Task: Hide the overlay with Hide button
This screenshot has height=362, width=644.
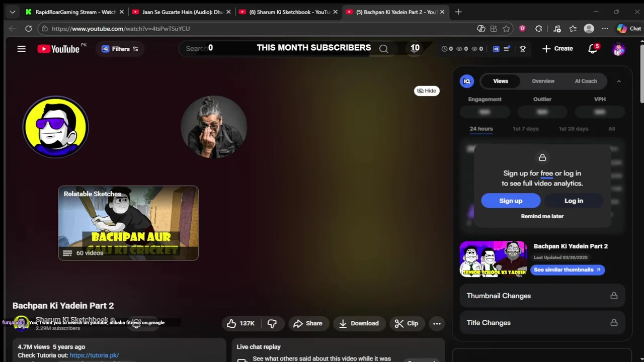Action: (427, 91)
